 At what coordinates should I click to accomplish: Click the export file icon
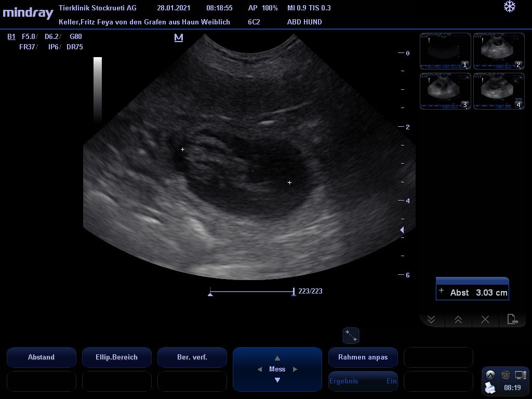pyautogui.click(x=512, y=320)
